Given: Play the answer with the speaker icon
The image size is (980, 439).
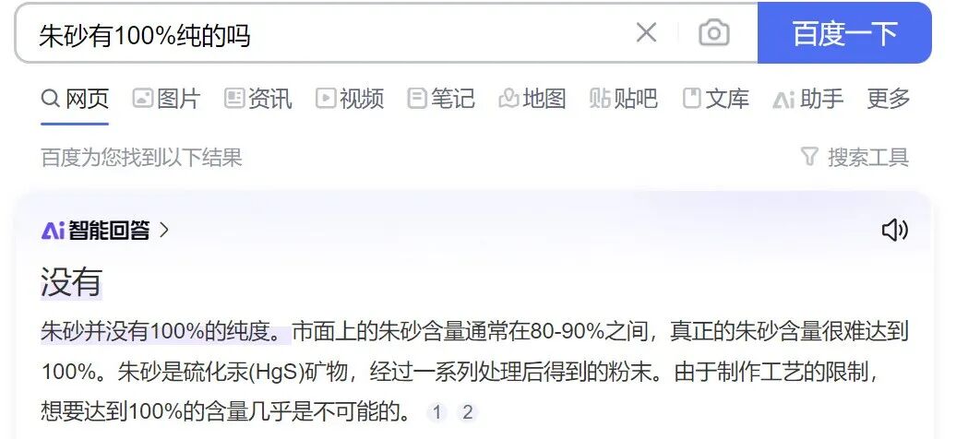Looking at the screenshot, I should click(895, 230).
